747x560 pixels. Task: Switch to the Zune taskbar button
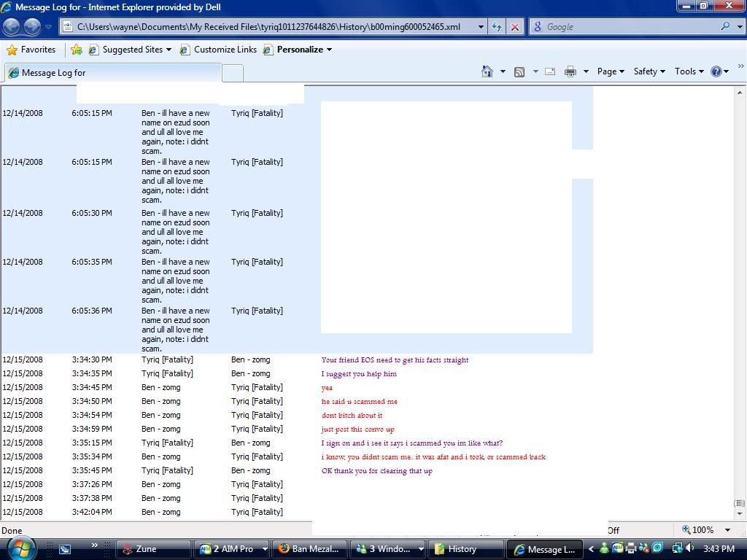point(153,549)
